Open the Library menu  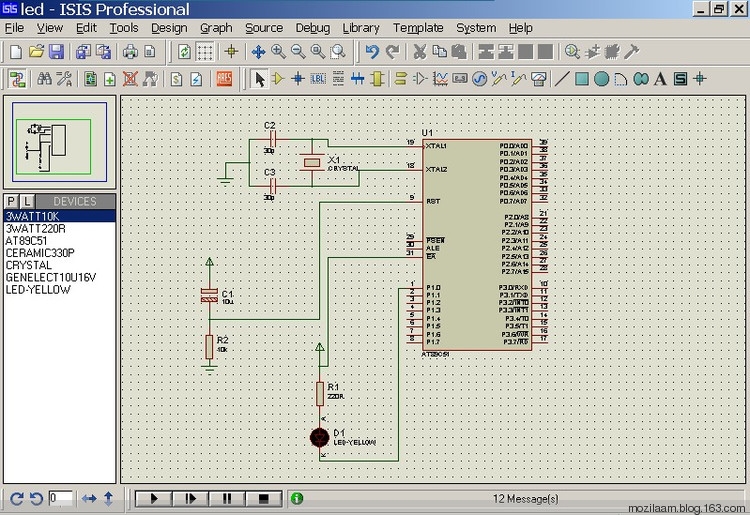(x=361, y=28)
